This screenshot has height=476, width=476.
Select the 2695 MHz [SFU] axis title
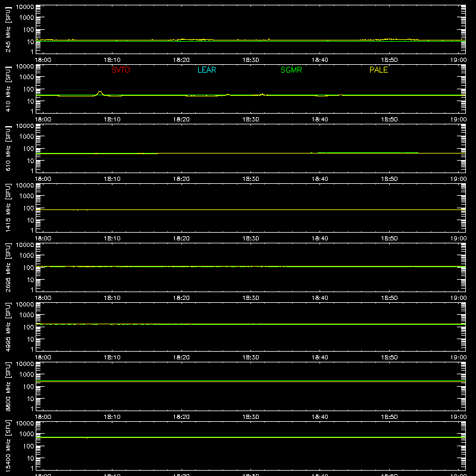click(8, 267)
